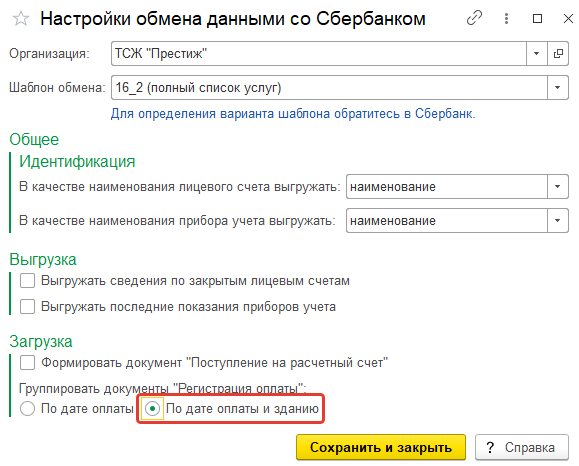Close the Sberbank exchange settings window
Screen dimensions: 579x466
pos(568,18)
